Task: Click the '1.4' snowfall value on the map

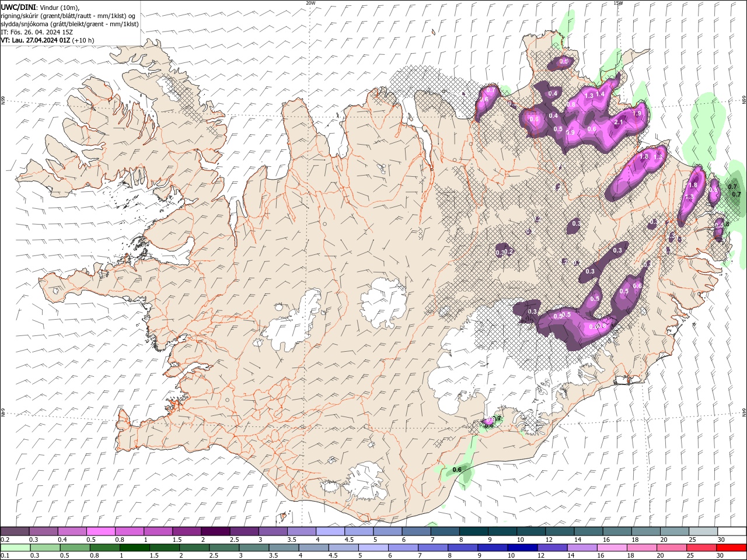Action: (599, 94)
